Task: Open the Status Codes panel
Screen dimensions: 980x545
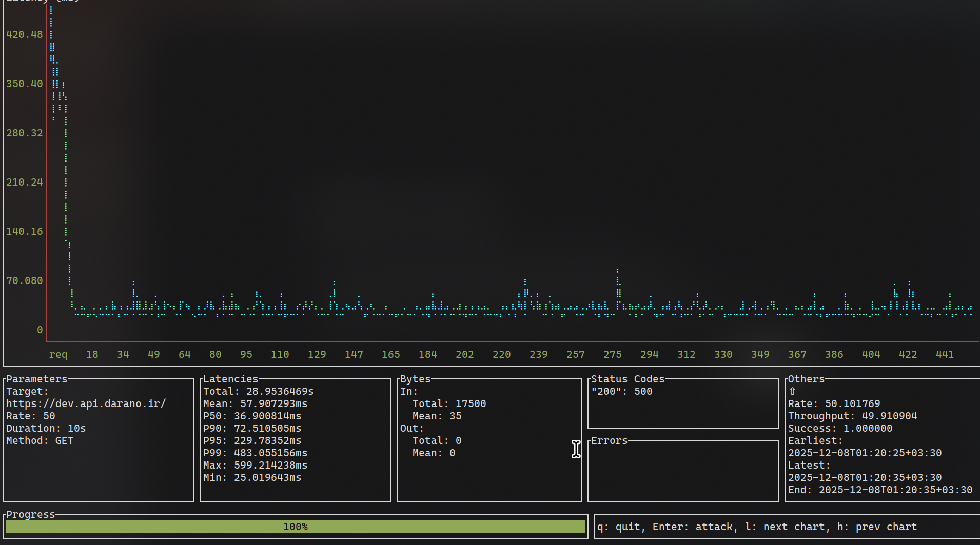Action: click(627, 379)
